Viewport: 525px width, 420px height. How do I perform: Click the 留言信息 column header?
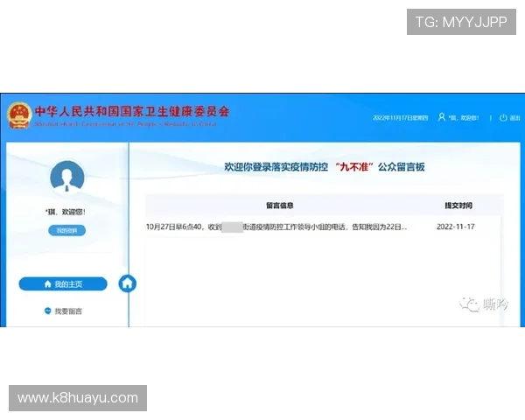(x=280, y=206)
